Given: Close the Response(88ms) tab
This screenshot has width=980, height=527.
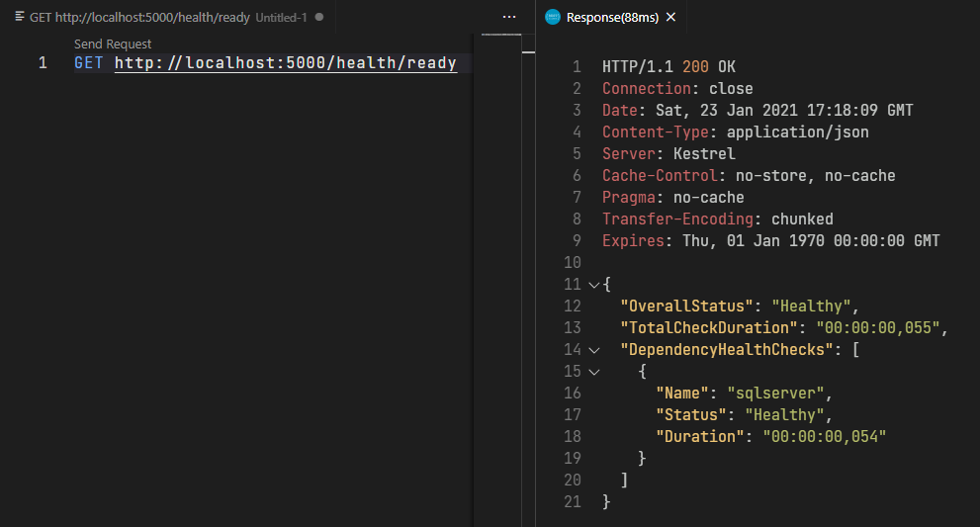Looking at the screenshot, I should pos(671,17).
